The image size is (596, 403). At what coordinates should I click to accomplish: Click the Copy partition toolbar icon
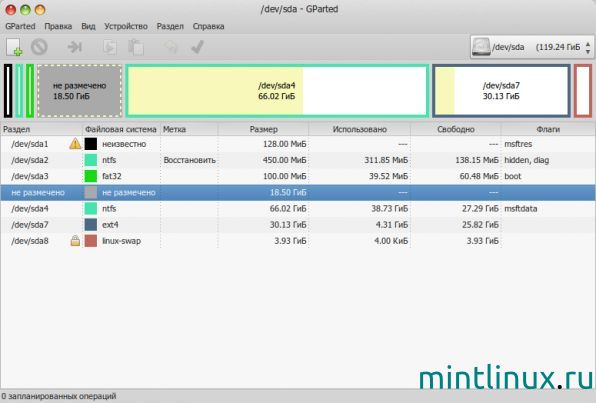click(x=110, y=47)
